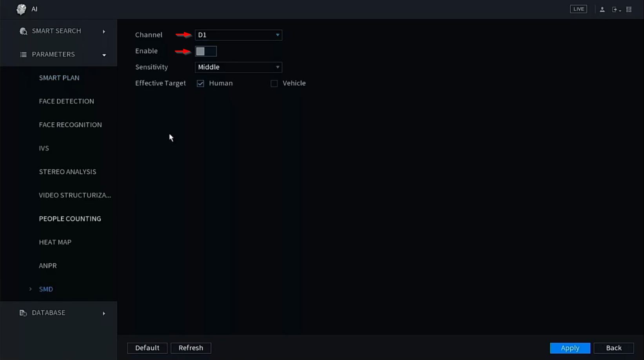644x360 pixels.
Task: Select the SMD menu item
Action: pyautogui.click(x=46, y=289)
